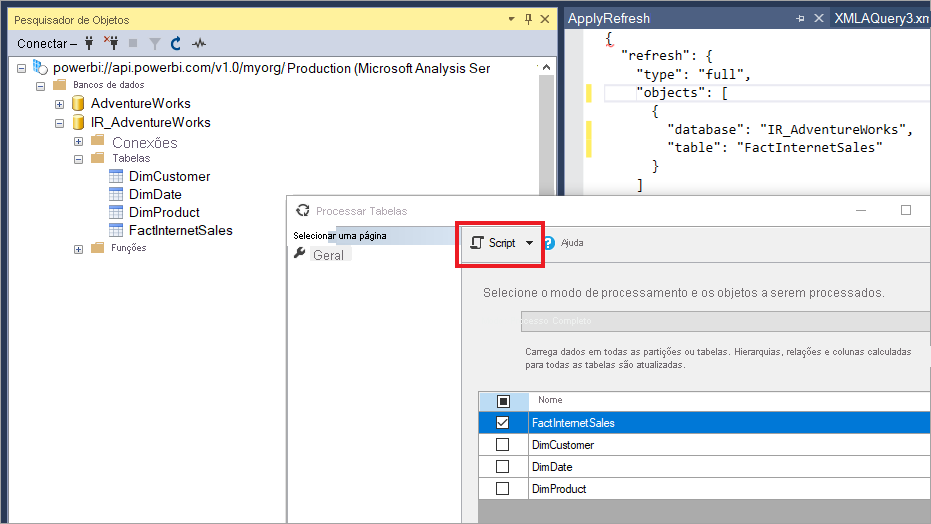Select the AdventureWorks database cylinder icon
931x524 pixels.
point(78,103)
